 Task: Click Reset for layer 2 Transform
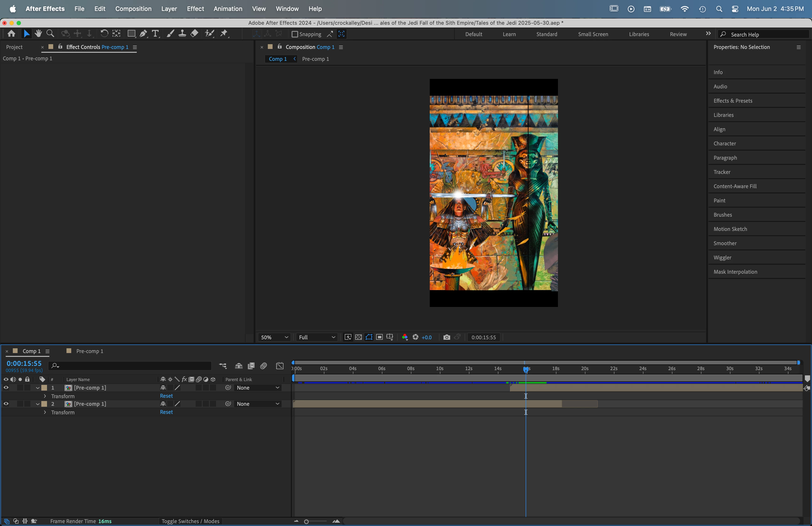coord(166,412)
